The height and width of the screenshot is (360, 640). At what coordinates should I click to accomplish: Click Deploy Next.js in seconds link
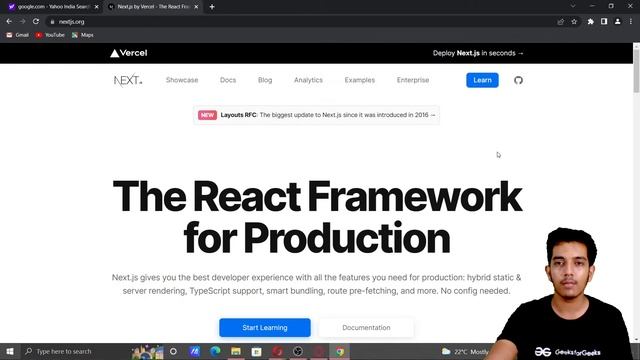(478, 53)
